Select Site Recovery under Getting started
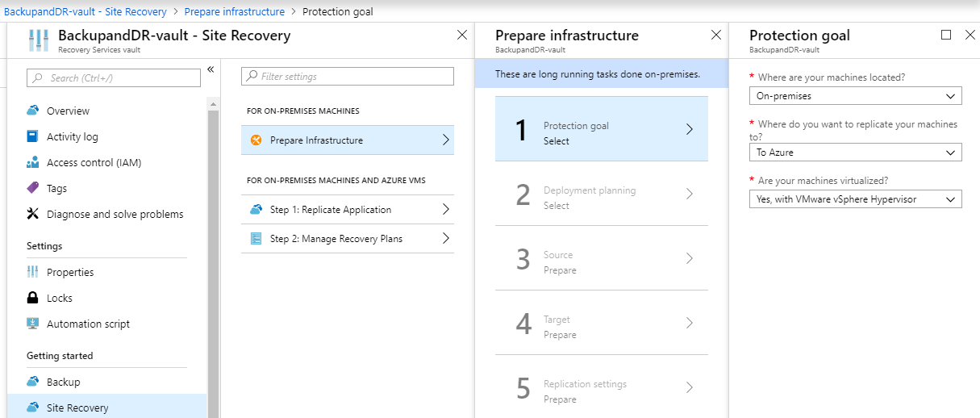Screen dimensions: 980x418 click(x=106, y=407)
